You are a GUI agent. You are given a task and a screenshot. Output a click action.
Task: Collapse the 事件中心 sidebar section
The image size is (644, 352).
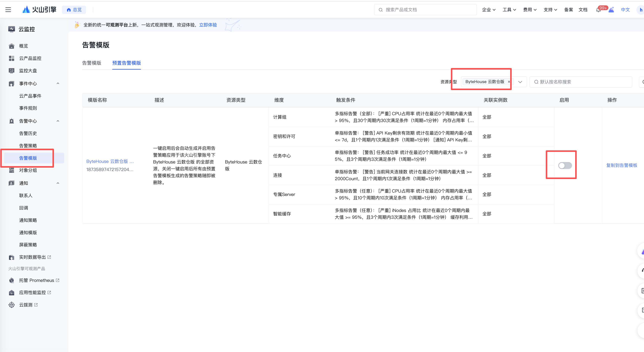58,83
